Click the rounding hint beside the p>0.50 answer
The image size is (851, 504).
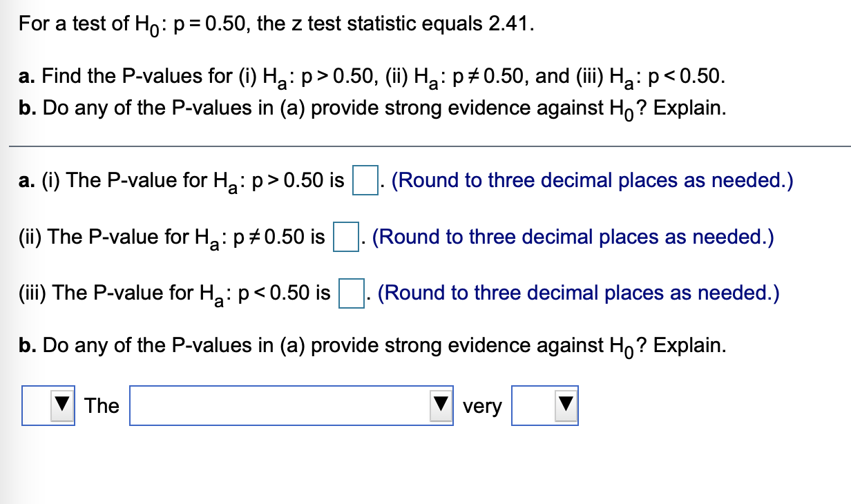click(592, 181)
